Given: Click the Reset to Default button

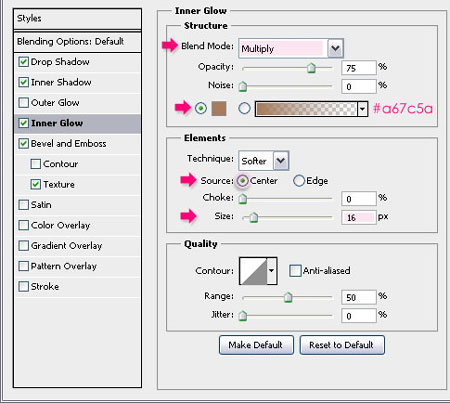Looking at the screenshot, I should pyautogui.click(x=342, y=345).
